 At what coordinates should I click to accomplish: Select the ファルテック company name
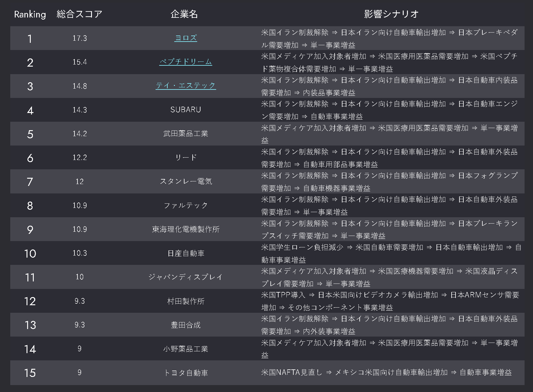[x=186, y=205]
